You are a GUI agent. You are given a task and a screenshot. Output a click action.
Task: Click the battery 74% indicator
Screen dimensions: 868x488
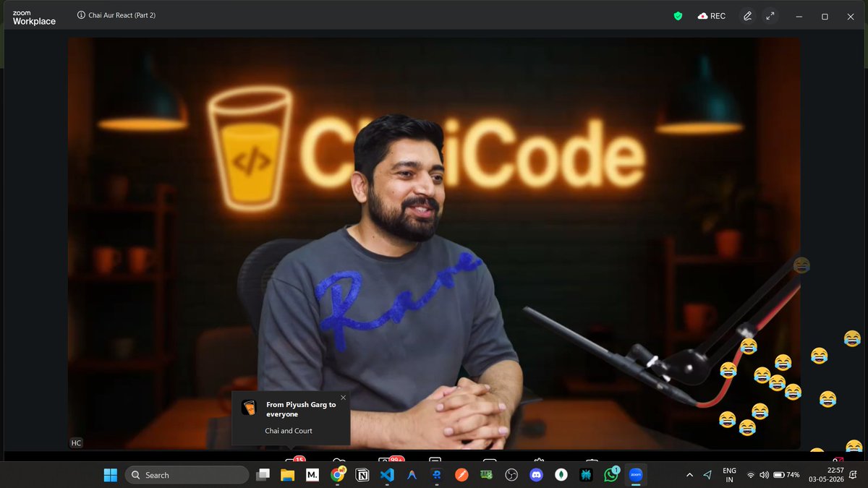(x=786, y=475)
